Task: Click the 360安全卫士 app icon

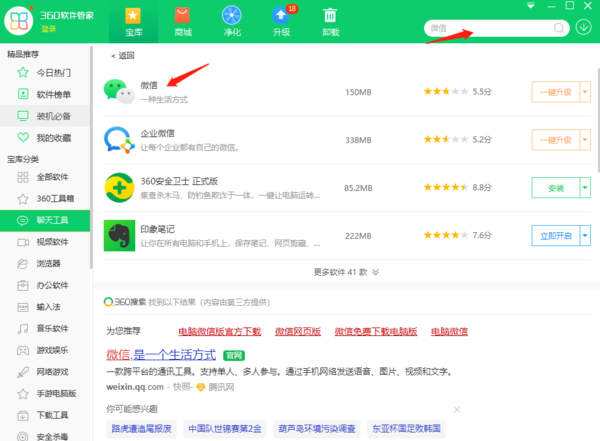Action: (x=119, y=188)
